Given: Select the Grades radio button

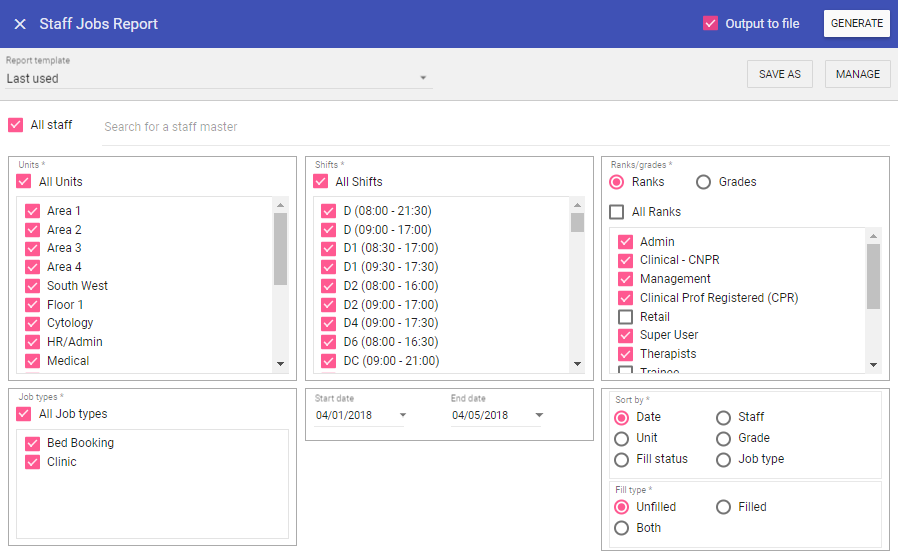Looking at the screenshot, I should coord(704,182).
